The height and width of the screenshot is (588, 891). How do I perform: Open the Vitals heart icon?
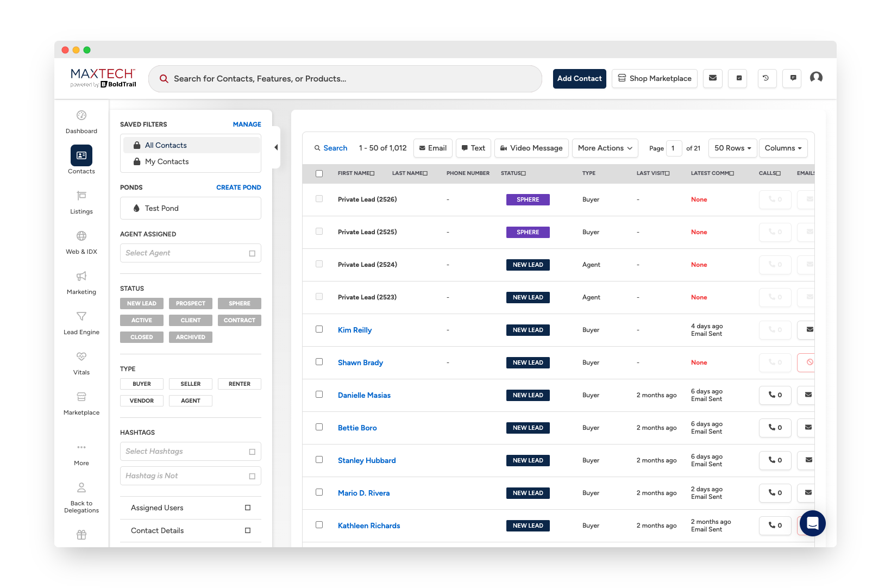pos(81,357)
